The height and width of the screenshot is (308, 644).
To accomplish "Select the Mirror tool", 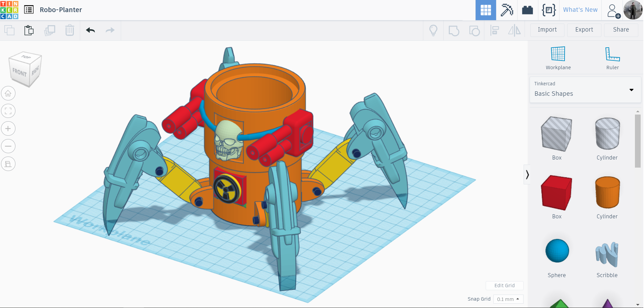I will pos(515,31).
